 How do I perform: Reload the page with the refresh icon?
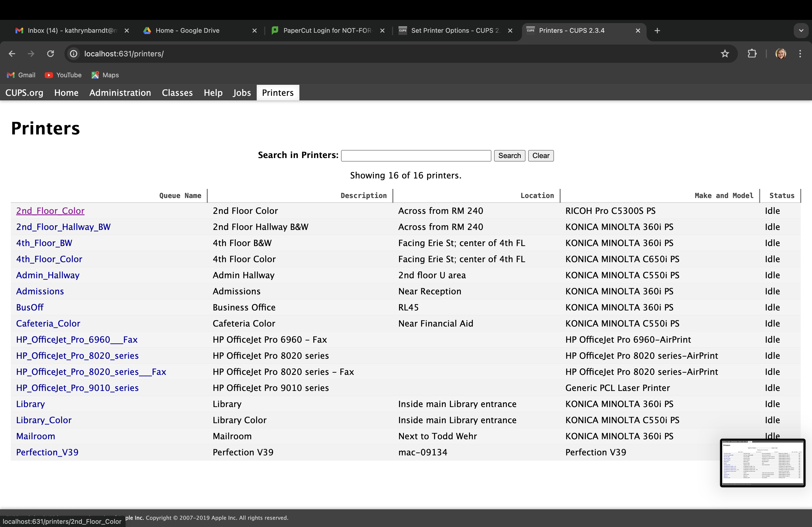[x=50, y=53]
